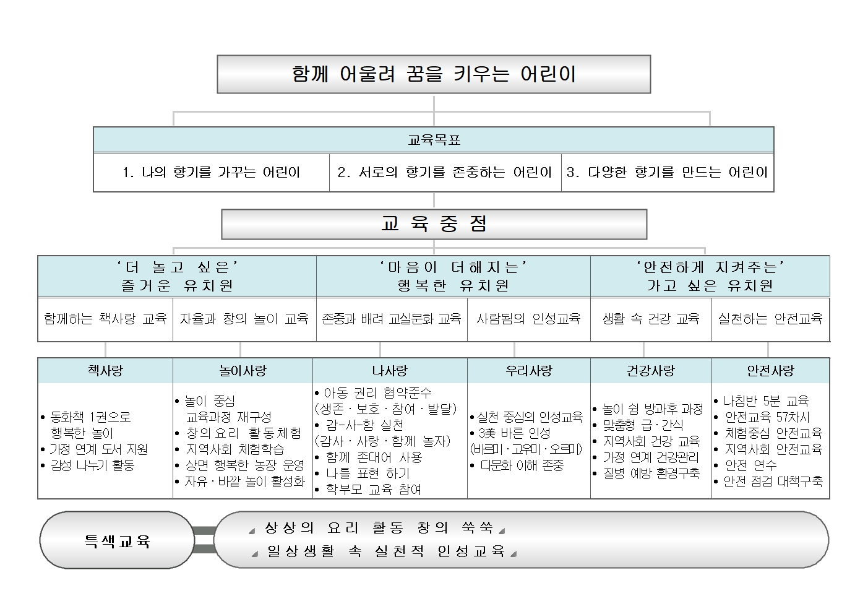Screen dimensions: 868x614
Task: Click the '우리사랑' column header
Action: [x=529, y=371]
